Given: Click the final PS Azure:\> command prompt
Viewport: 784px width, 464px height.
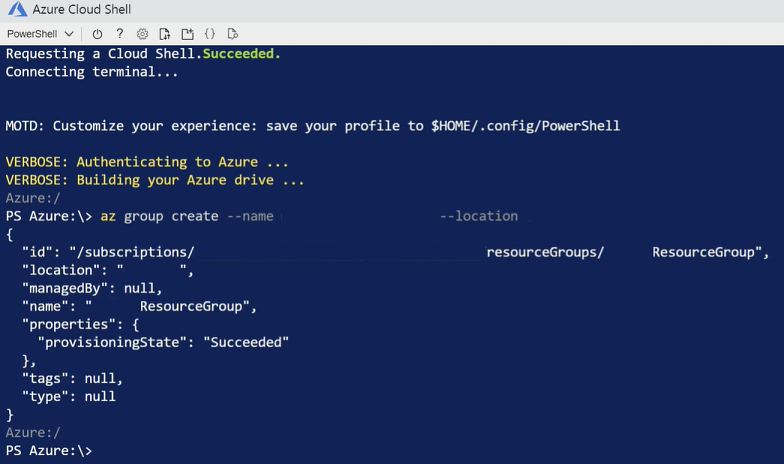Looking at the screenshot, I should pos(48,451).
